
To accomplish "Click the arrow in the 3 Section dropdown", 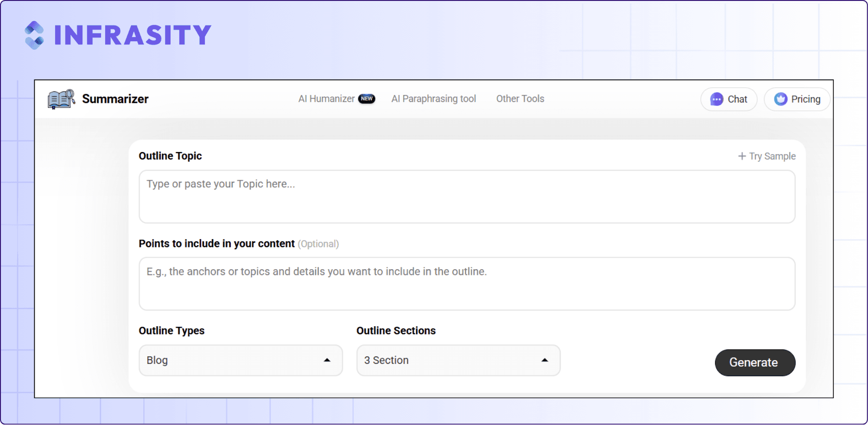I will 545,360.
